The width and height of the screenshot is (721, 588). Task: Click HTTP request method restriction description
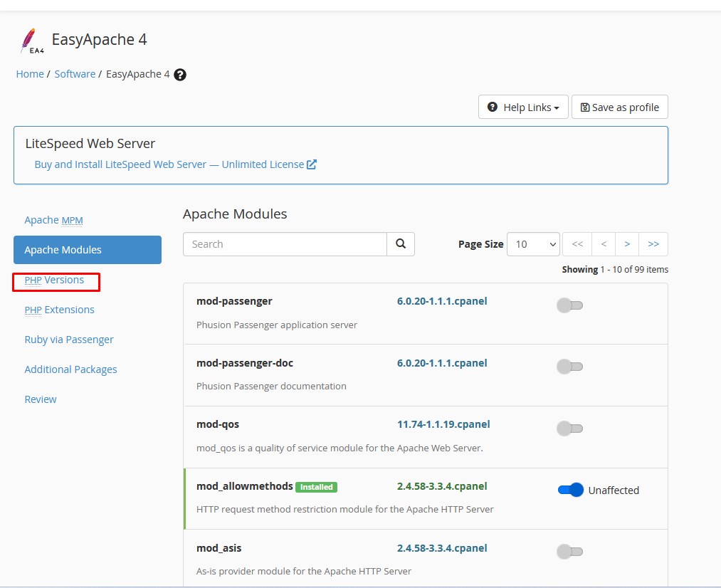pos(345,510)
